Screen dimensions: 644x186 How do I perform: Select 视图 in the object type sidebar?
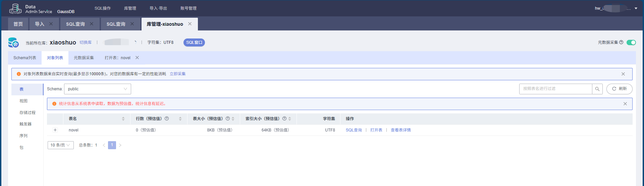click(x=23, y=101)
